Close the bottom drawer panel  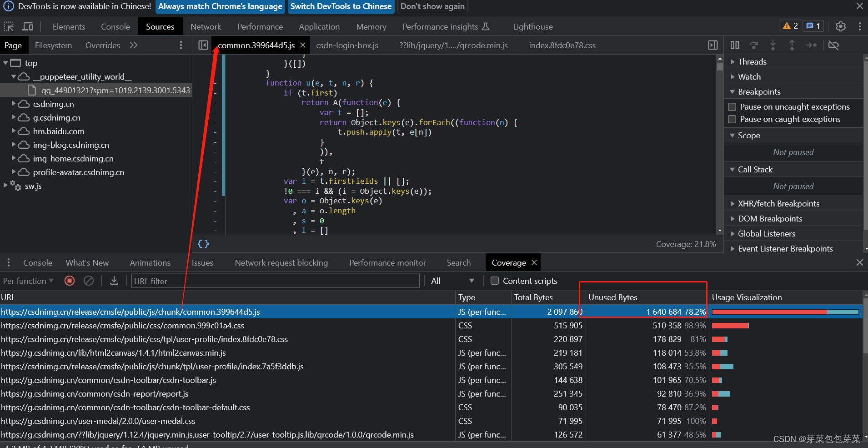tap(859, 262)
